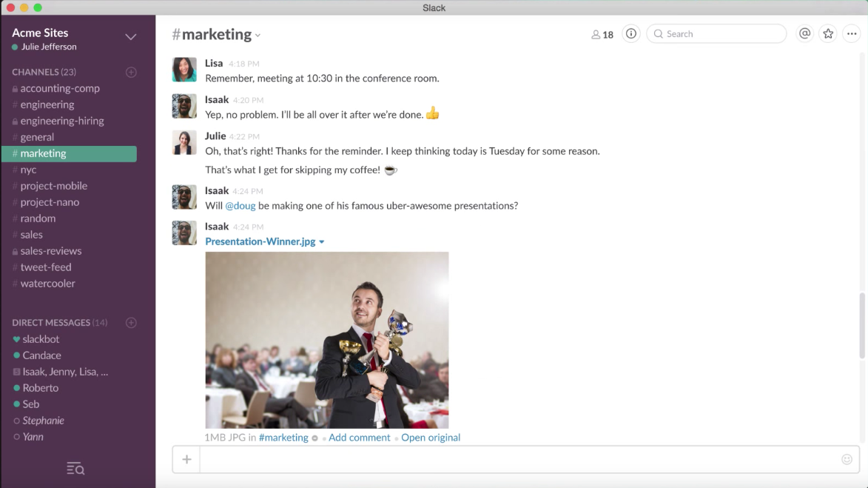Open the emoji picker in message box
This screenshot has width=868, height=488.
(x=847, y=459)
